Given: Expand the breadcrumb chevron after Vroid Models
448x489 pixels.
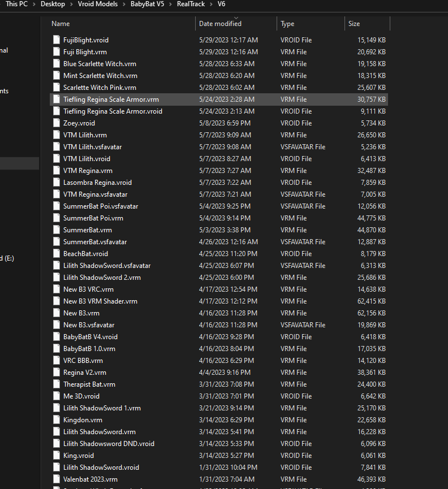Looking at the screenshot, I should tap(124, 4).
